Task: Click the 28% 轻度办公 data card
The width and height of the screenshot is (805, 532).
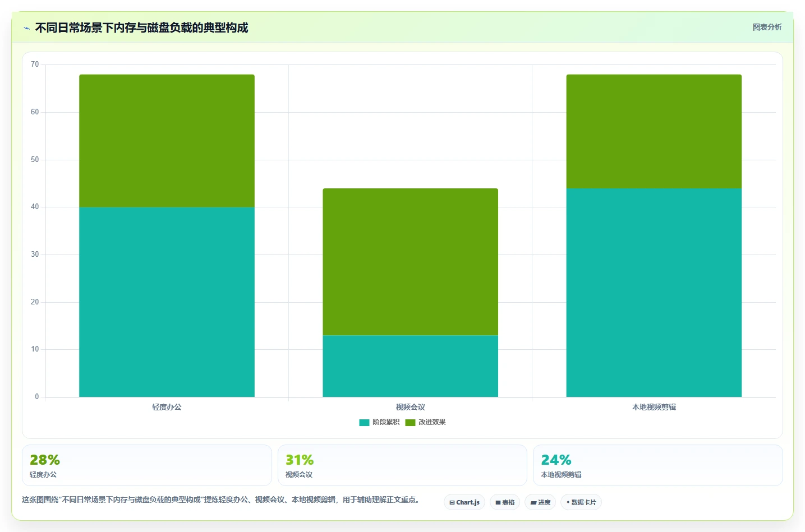Action: (147, 465)
